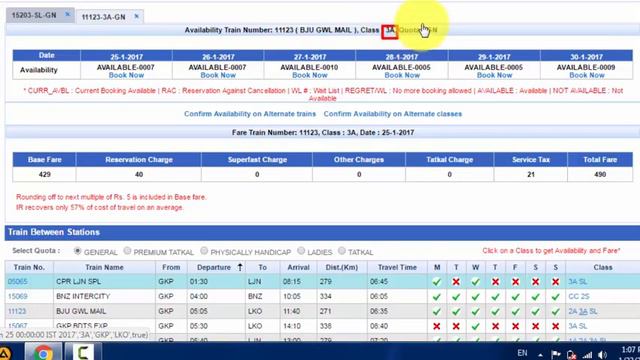Select the GENERAL quota radio button
Image resolution: width=640 pixels, height=360 pixels.
click(x=78, y=251)
